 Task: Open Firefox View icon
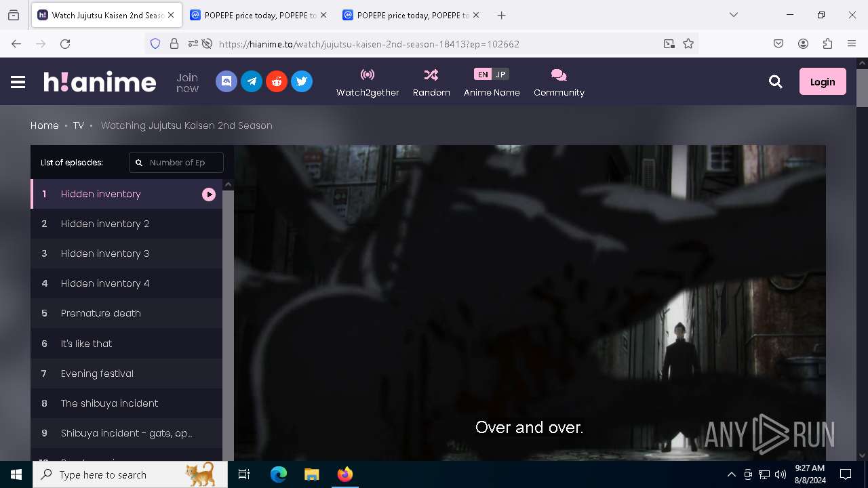tap(14, 15)
